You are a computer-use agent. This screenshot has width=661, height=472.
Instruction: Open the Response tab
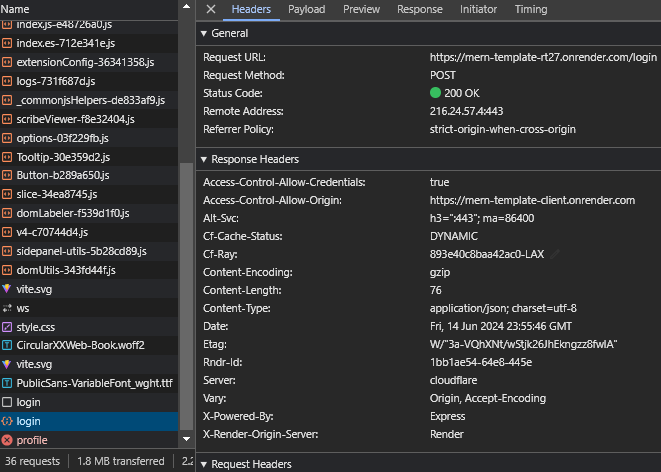pyautogui.click(x=419, y=9)
